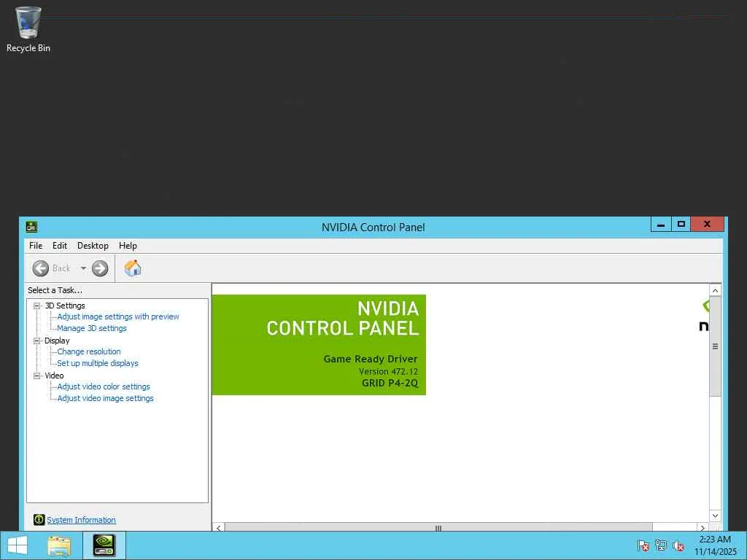Click the NVIDIA Control Panel title bar icon

pos(31,227)
